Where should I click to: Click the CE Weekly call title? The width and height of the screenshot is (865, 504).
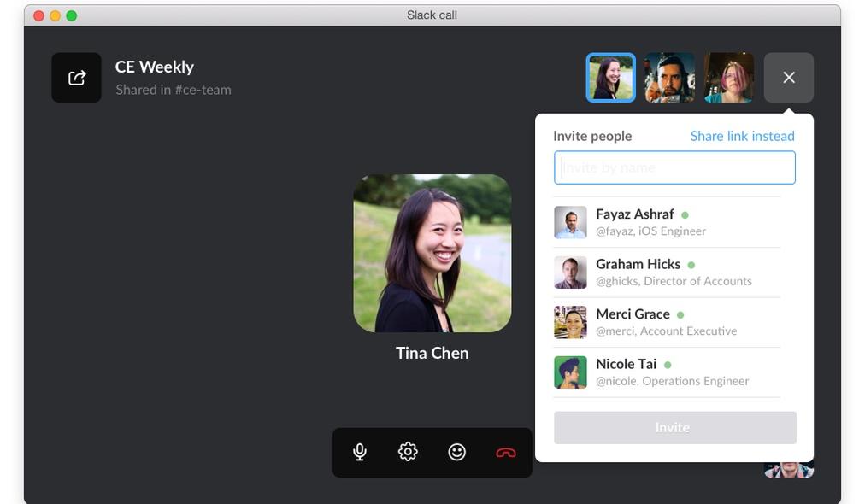coord(154,67)
